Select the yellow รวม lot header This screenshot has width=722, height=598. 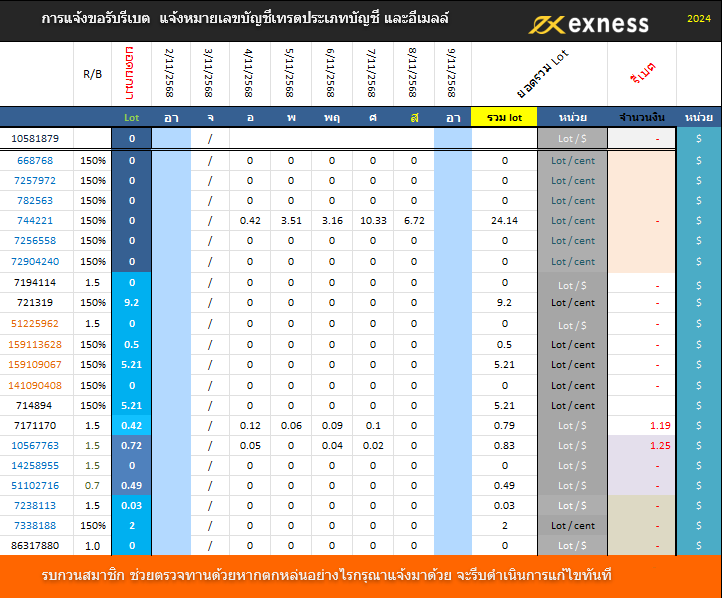pyautogui.click(x=504, y=117)
